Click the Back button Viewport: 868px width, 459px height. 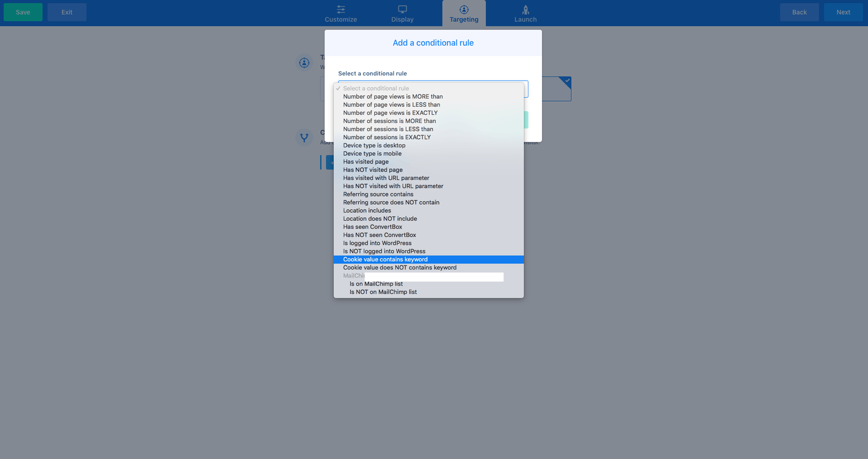click(799, 12)
